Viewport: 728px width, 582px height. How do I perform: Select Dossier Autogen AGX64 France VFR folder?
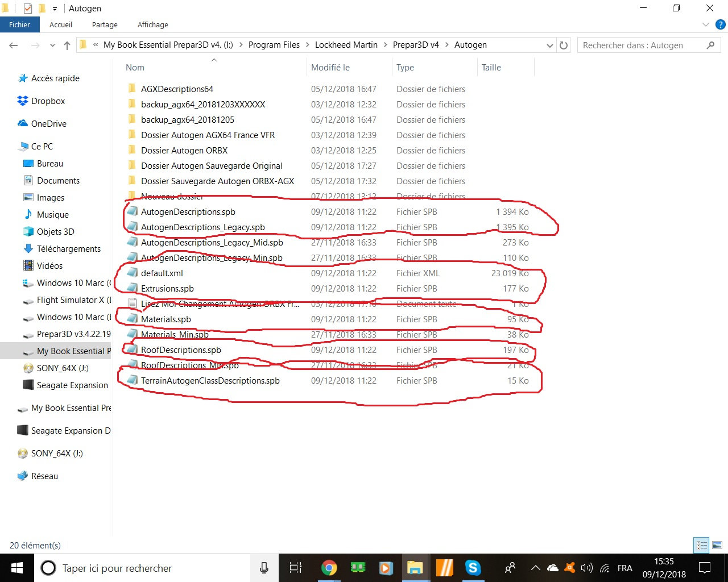[x=208, y=135]
